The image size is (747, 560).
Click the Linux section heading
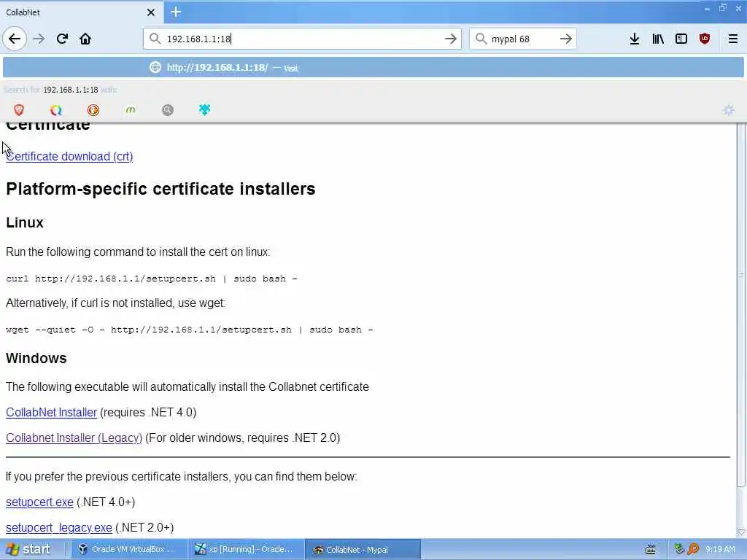25,222
